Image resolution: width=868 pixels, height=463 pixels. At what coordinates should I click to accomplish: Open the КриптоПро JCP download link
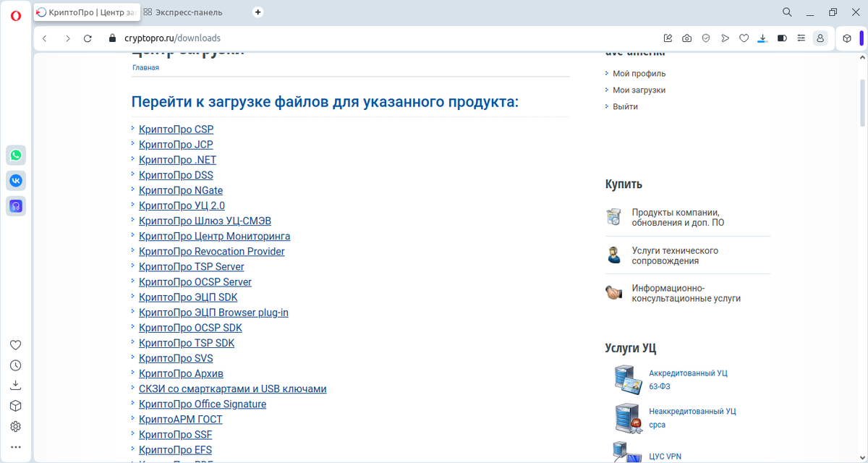coord(176,145)
